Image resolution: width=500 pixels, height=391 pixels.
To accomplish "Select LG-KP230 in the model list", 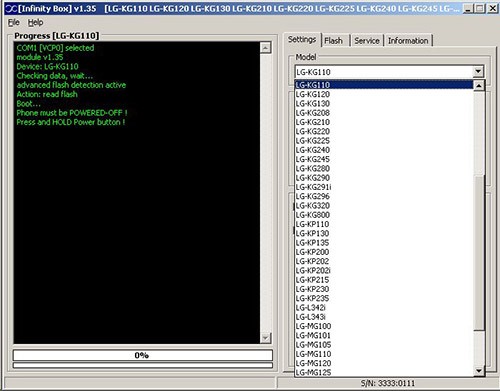I will tap(384, 289).
